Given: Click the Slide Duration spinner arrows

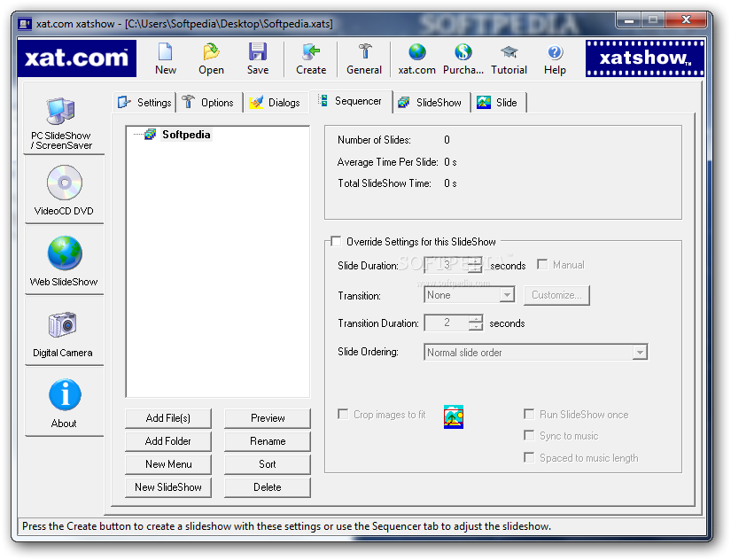Looking at the screenshot, I should [476, 265].
